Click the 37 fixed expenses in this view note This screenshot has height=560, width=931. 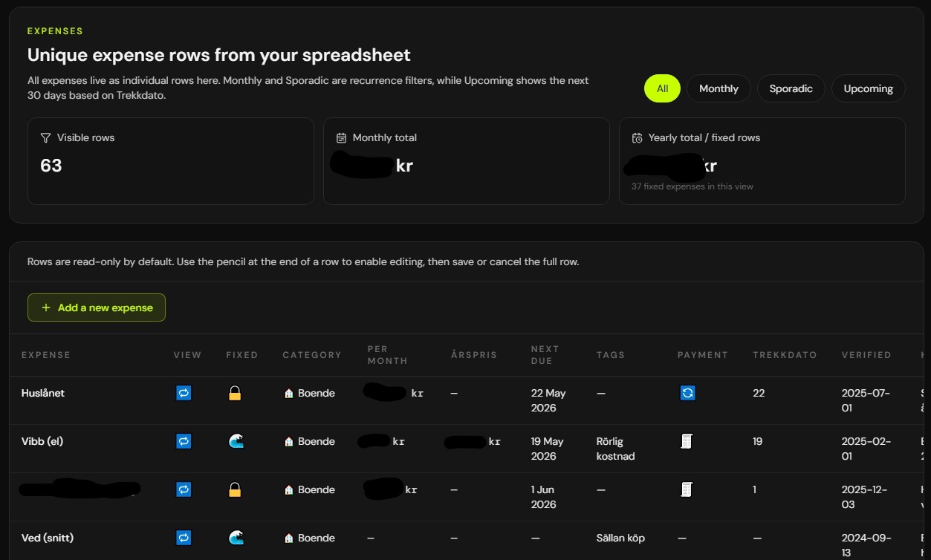[692, 186]
